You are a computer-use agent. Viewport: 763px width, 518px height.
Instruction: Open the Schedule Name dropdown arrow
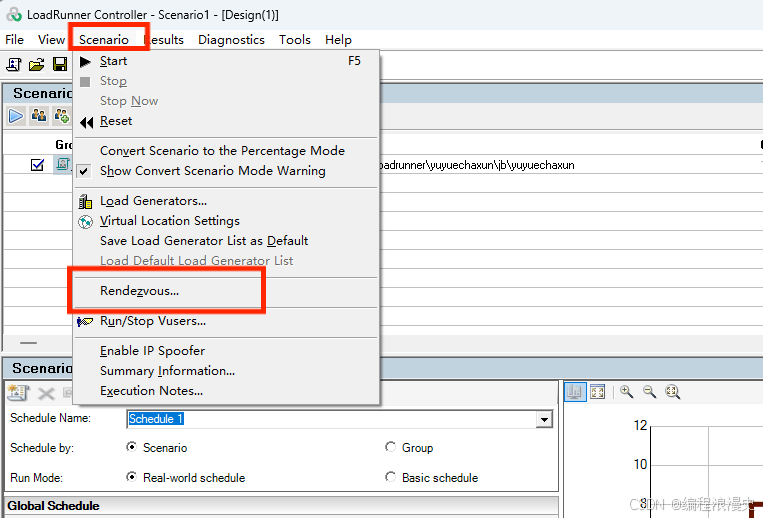[x=544, y=419]
